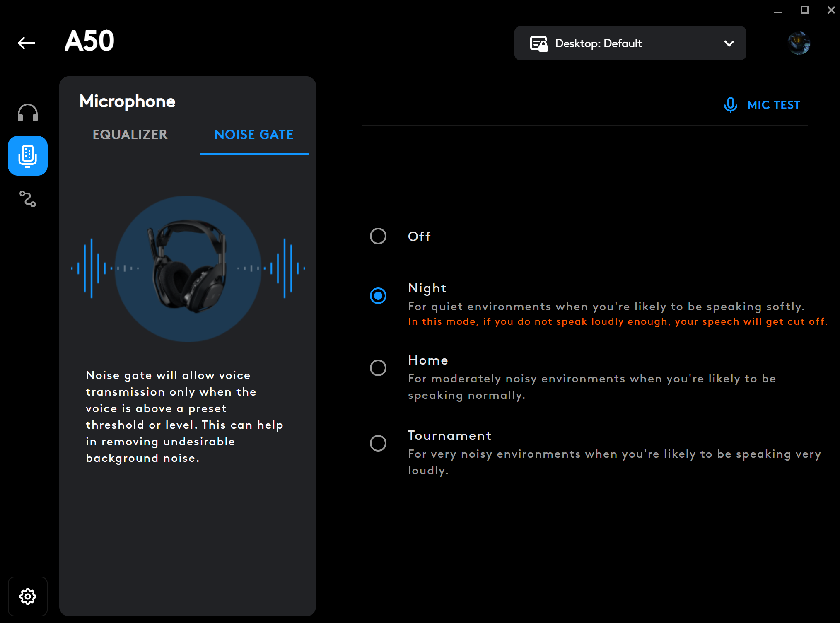This screenshot has width=840, height=623.
Task: Open the headphone audio settings
Action: point(28,112)
